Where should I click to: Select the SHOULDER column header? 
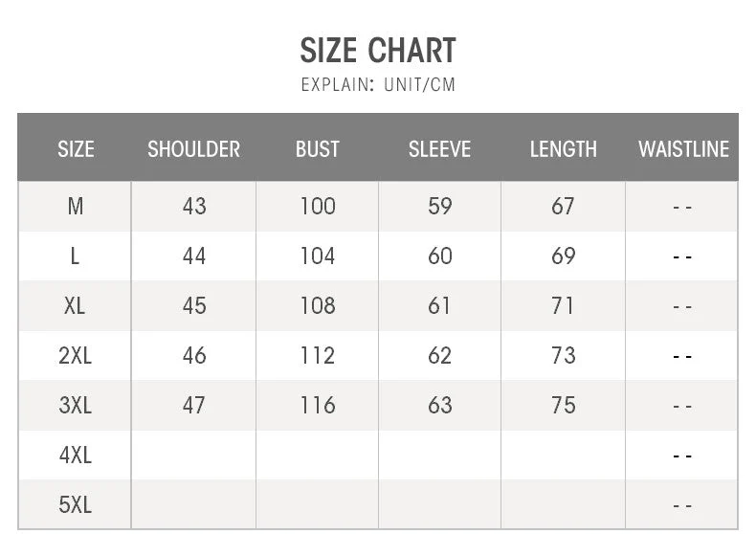tap(193, 149)
